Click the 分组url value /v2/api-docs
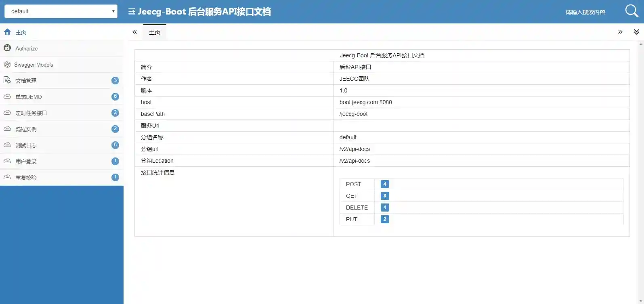 pyautogui.click(x=355, y=149)
